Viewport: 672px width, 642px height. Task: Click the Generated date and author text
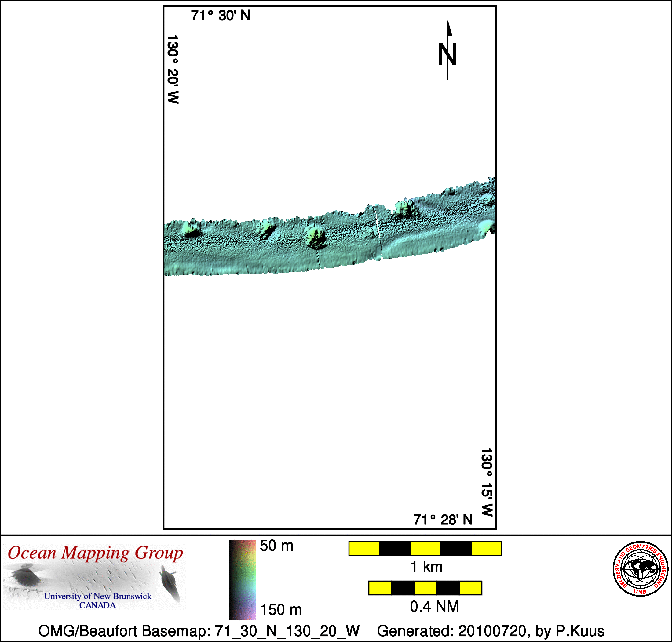tap(491, 631)
